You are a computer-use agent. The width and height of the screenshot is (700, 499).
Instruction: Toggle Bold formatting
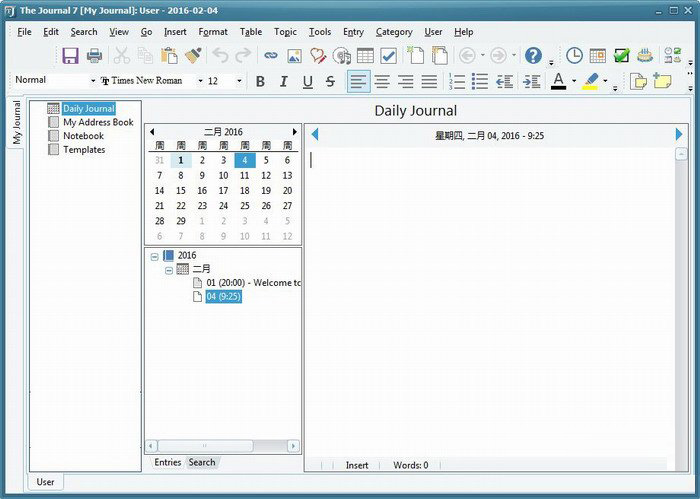click(260, 82)
